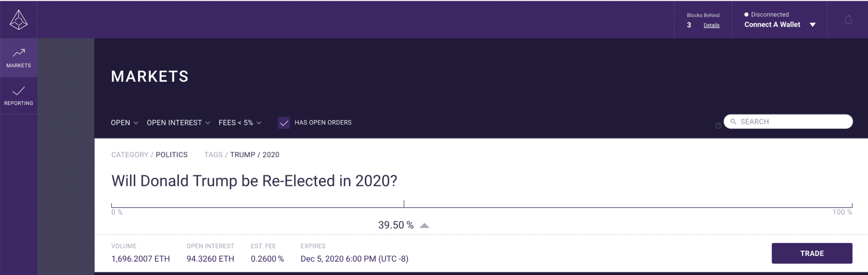
Task: Open the Trump re-election market title
Action: click(x=254, y=181)
